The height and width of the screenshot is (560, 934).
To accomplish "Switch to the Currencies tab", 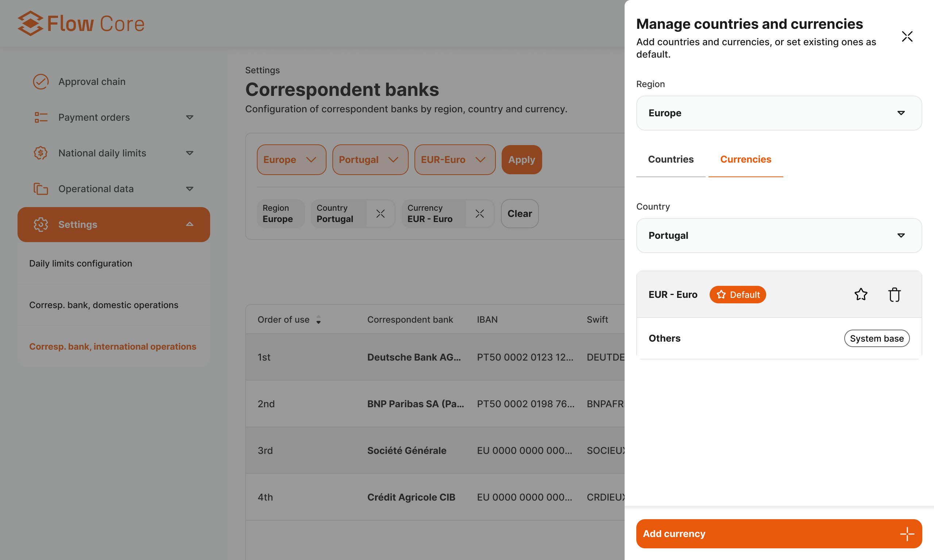I will pyautogui.click(x=746, y=159).
